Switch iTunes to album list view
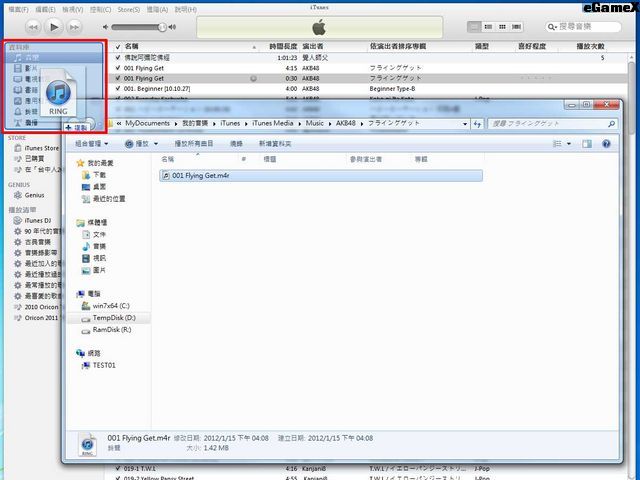The height and width of the screenshot is (480, 640). (x=488, y=27)
